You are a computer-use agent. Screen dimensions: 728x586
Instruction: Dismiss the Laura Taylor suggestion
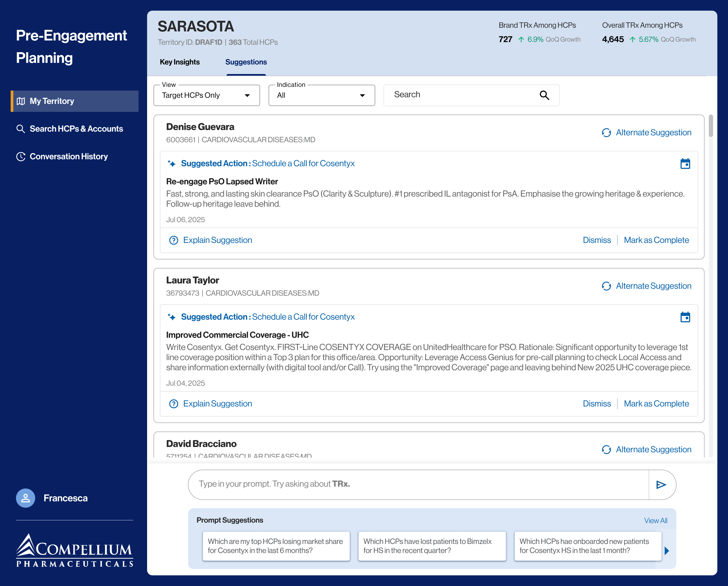(597, 404)
